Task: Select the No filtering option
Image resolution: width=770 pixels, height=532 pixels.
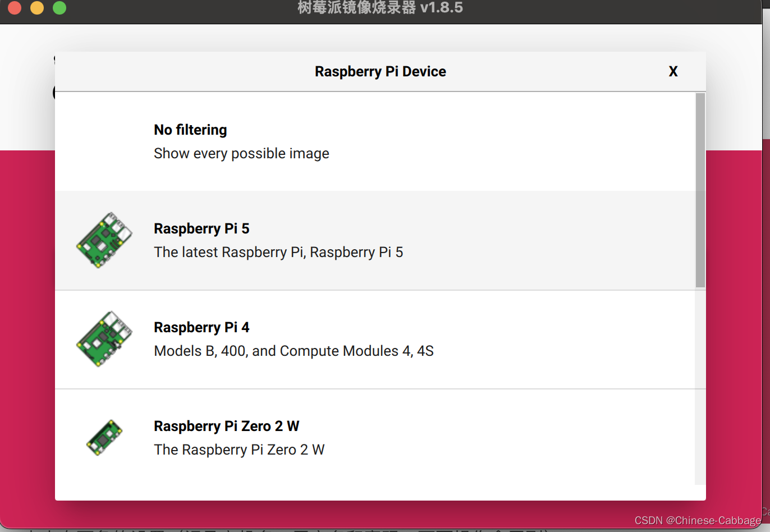Action: click(x=375, y=141)
